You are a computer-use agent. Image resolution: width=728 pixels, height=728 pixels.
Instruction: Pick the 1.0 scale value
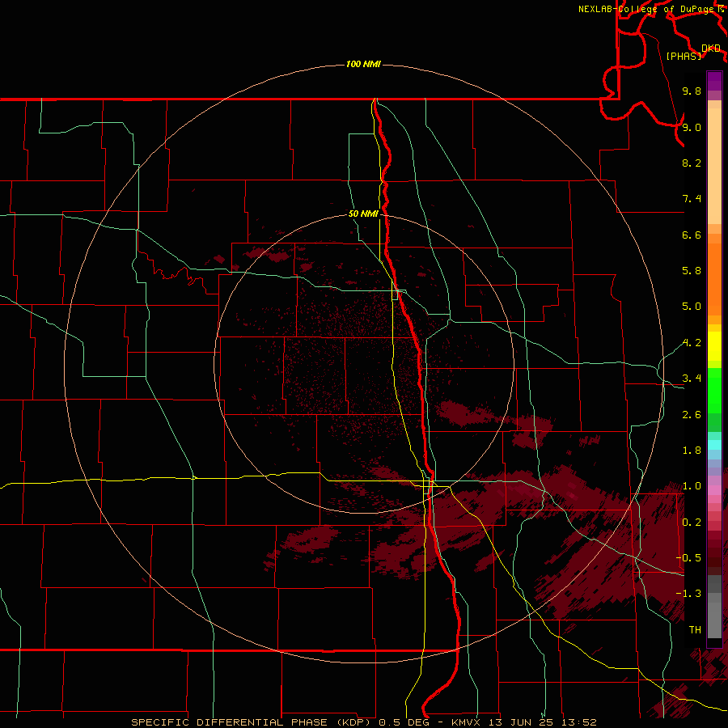[692, 486]
